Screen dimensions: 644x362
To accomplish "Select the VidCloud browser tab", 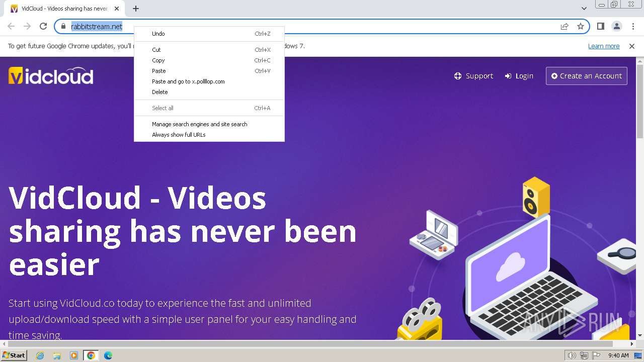I will [64, 9].
